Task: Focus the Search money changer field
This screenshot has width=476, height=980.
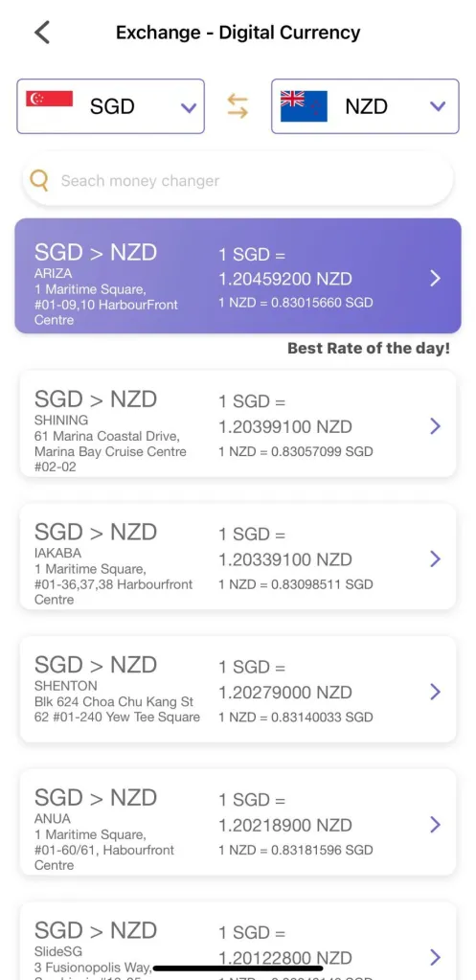Action: tap(238, 181)
